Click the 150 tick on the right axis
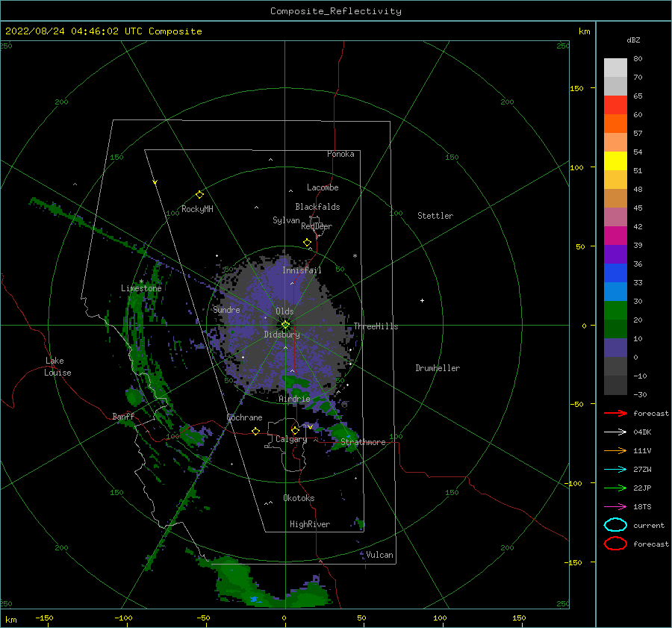 click(x=577, y=88)
